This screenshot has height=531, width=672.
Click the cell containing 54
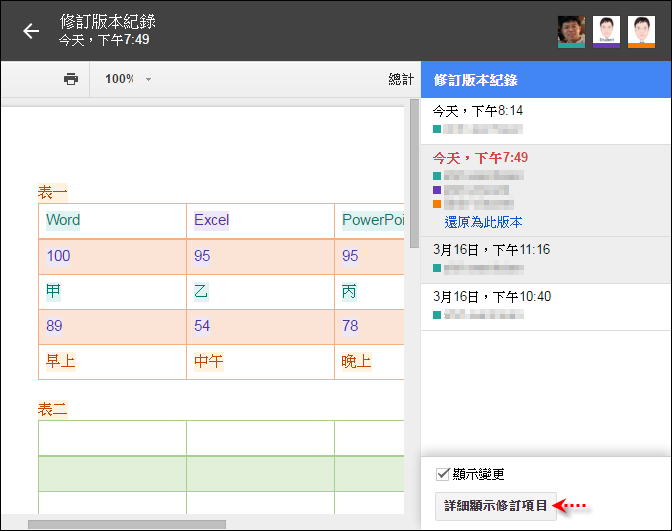260,327
